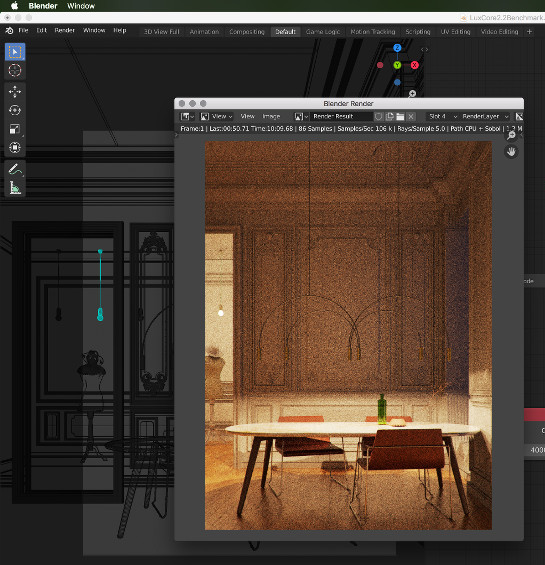Switch to the Motion Tracking workspace tab
This screenshot has height=565, width=545.
click(x=373, y=32)
